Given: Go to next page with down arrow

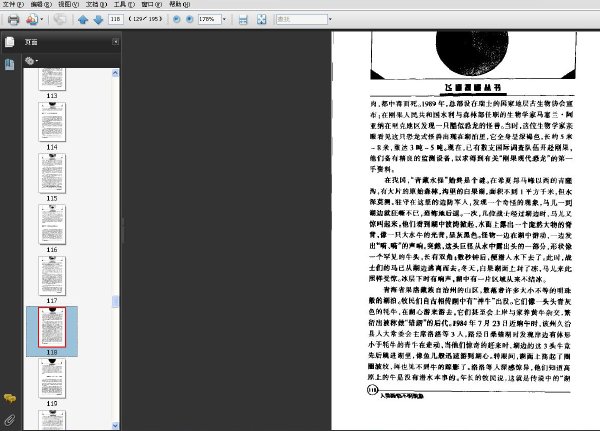Looking at the screenshot, I should point(98,20).
